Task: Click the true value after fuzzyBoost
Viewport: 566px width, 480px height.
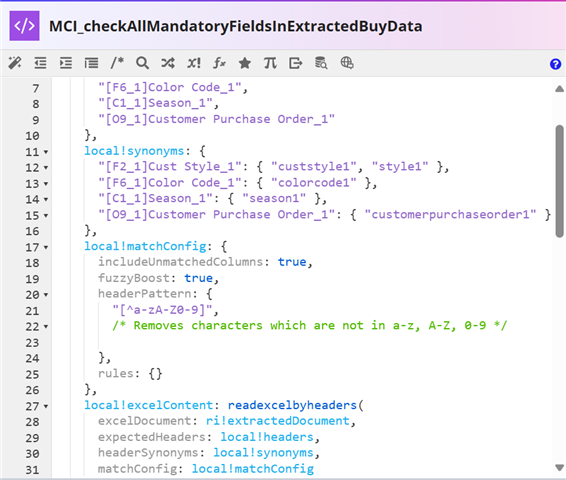Action: tap(198, 278)
